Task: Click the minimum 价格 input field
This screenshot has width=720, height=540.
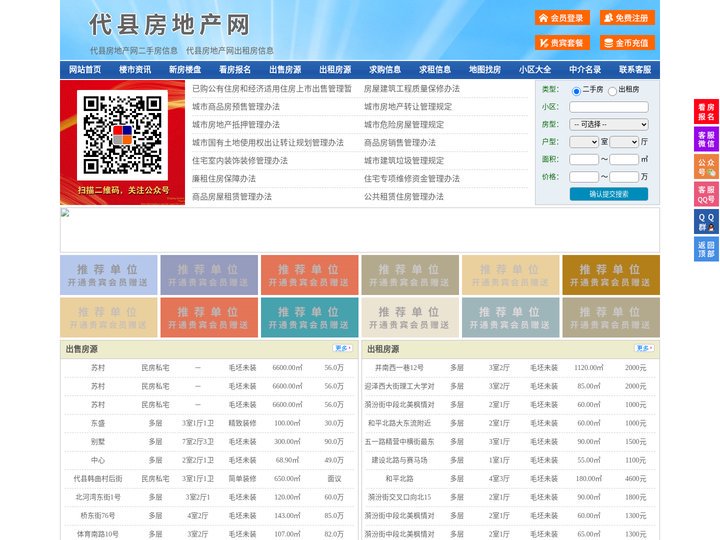Action: pos(584,177)
